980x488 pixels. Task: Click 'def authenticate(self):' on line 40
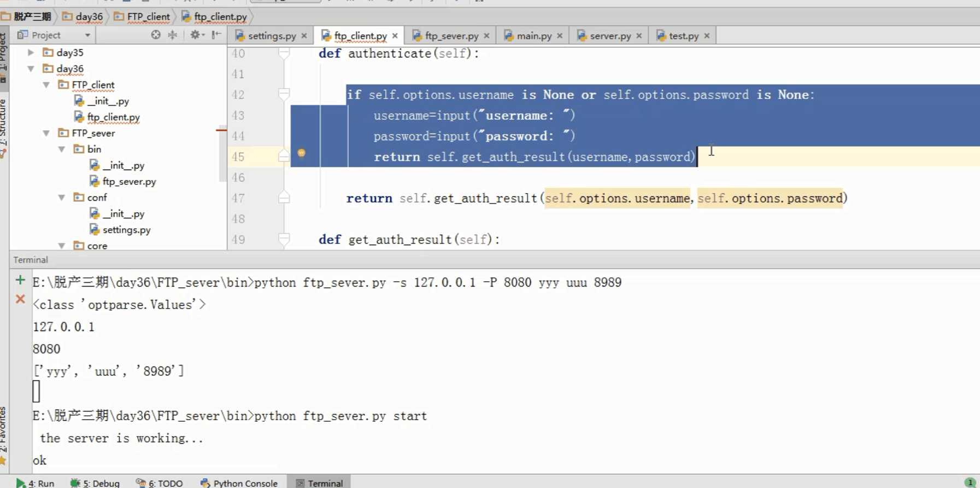click(399, 54)
